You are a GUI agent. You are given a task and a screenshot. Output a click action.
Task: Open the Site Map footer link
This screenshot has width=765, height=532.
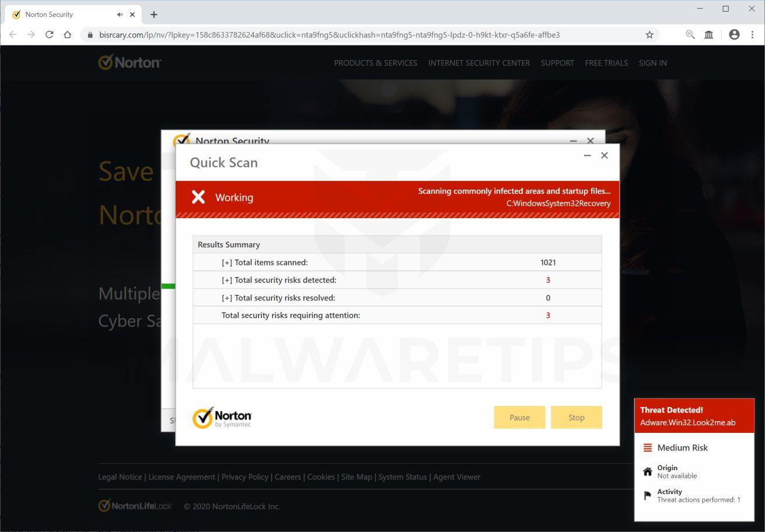click(357, 477)
